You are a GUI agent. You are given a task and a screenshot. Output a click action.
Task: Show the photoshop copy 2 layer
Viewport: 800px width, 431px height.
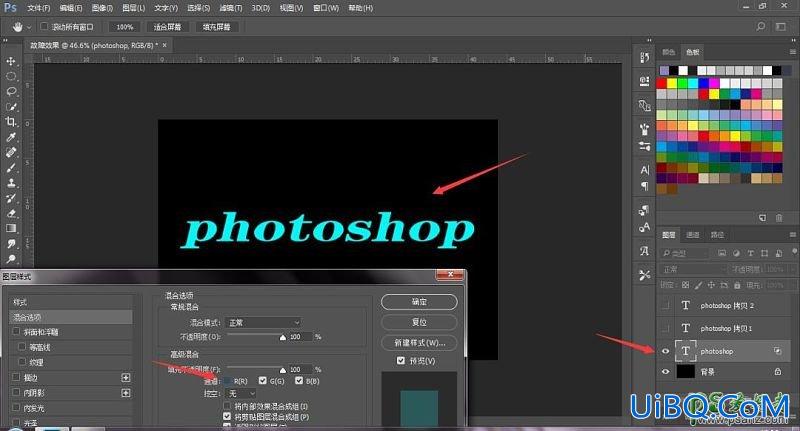665,305
